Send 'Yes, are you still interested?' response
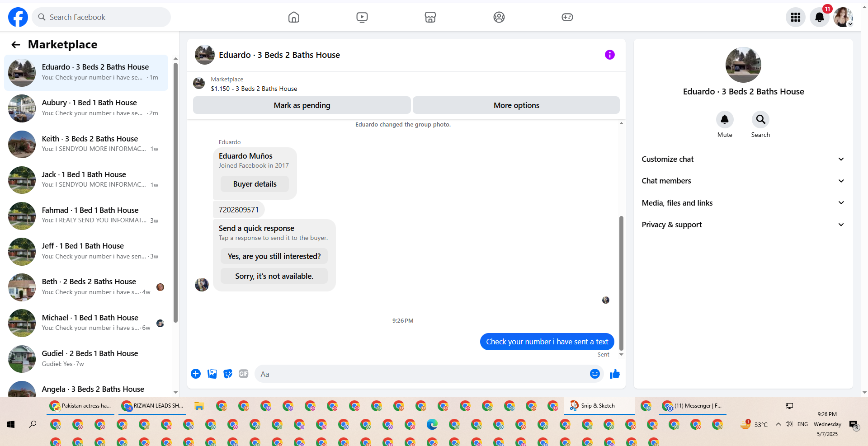 coord(274,256)
